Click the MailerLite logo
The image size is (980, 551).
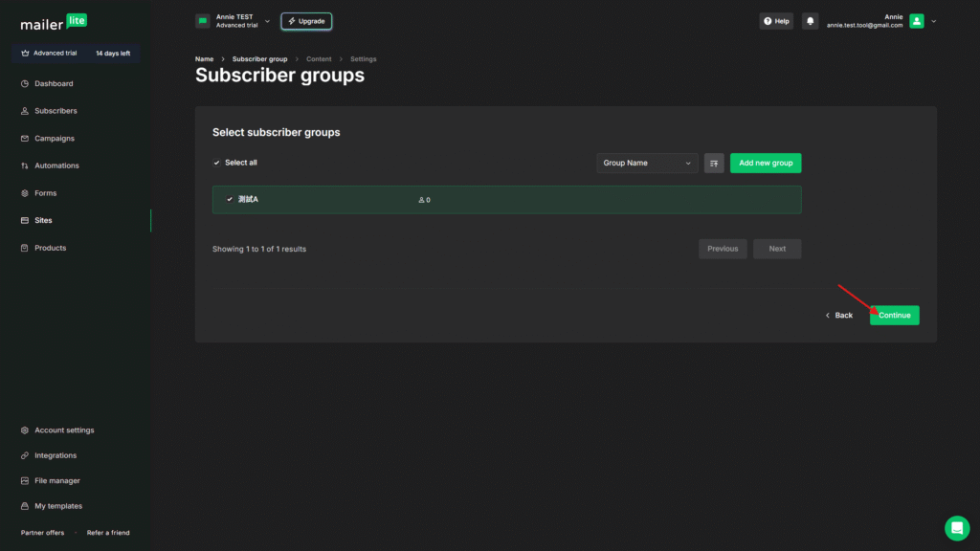tap(54, 23)
